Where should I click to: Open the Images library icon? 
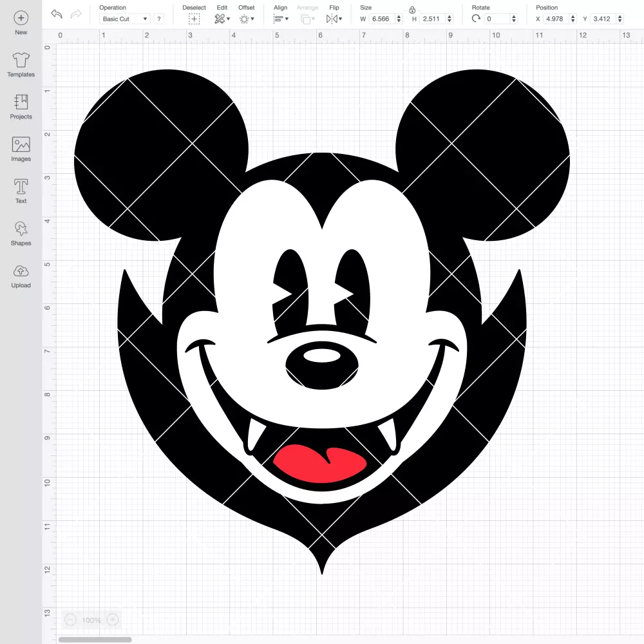(x=21, y=144)
